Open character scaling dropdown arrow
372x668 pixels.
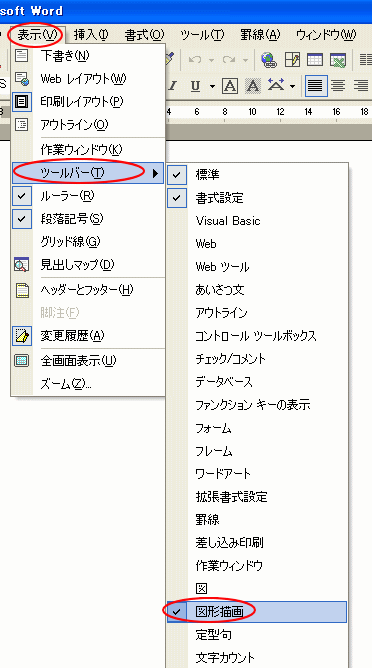[292, 86]
